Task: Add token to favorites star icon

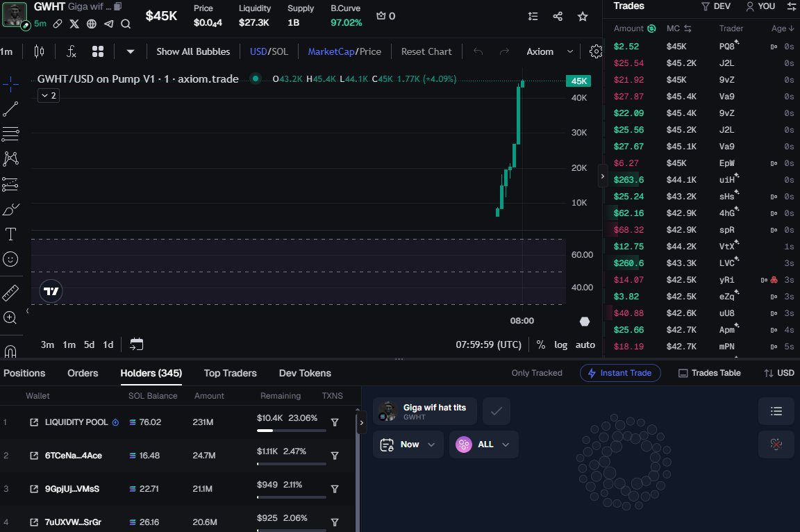Action: (x=583, y=17)
